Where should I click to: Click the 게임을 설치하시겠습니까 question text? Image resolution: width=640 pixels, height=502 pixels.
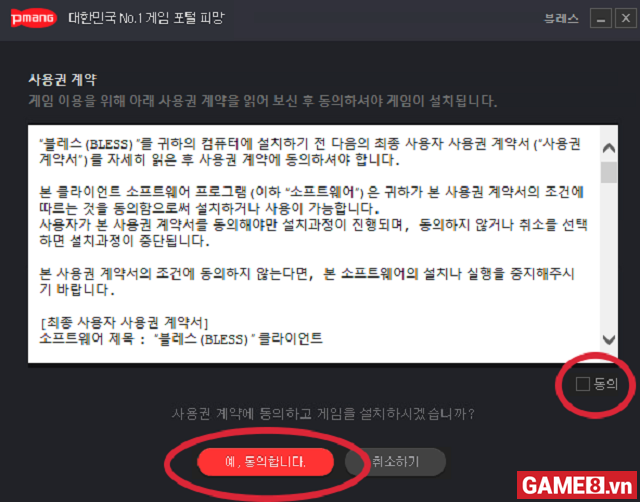[x=322, y=414]
